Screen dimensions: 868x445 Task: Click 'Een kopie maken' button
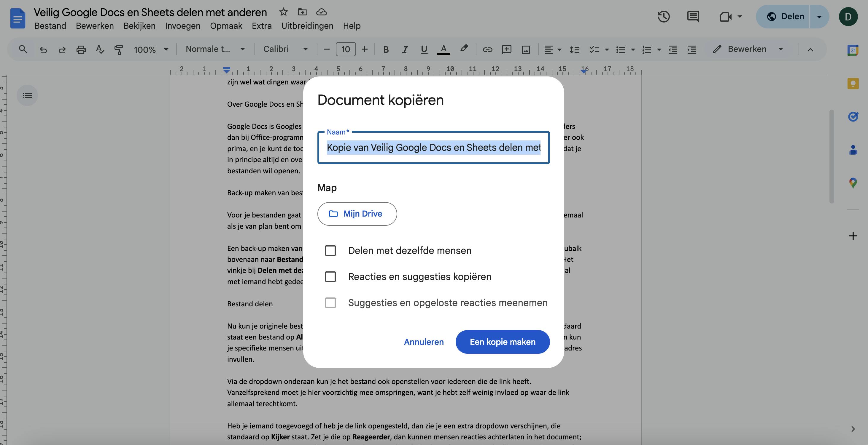[503, 342]
